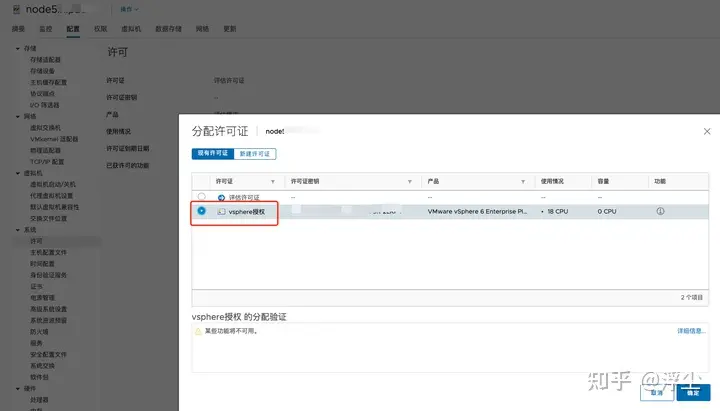Open filter icon on 产品 column header
This screenshot has height=411, width=720.
[x=523, y=182]
